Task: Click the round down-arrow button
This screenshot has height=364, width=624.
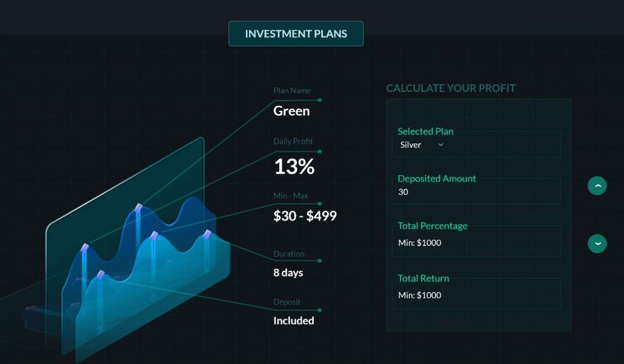Action: pyautogui.click(x=597, y=243)
